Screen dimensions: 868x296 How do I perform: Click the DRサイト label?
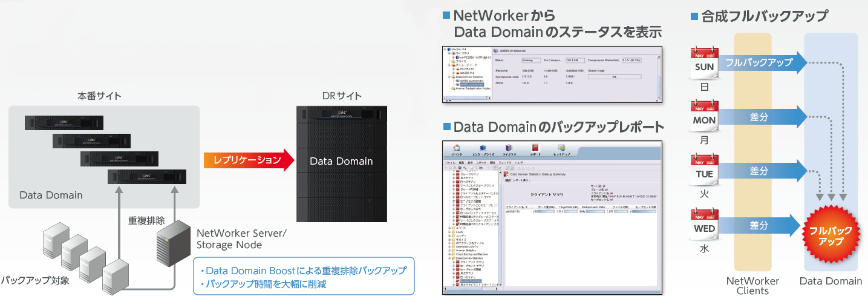[x=342, y=96]
